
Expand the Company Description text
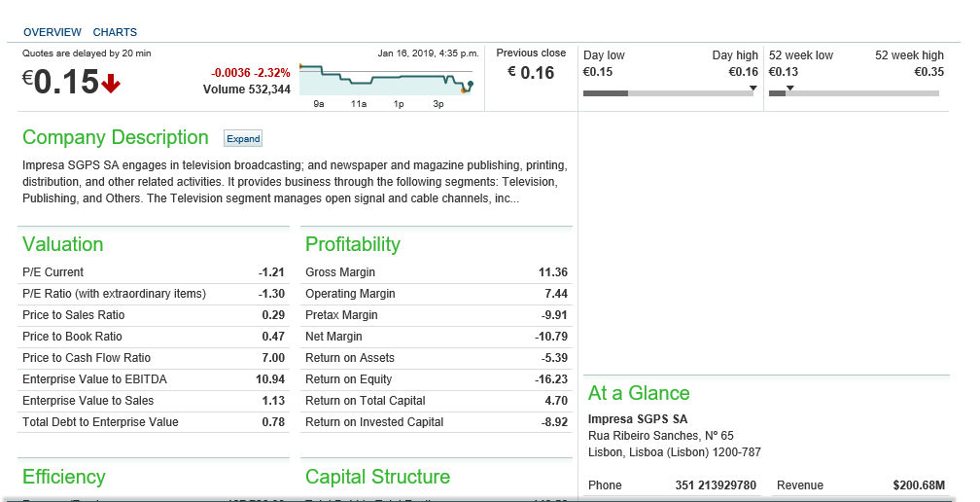point(243,139)
